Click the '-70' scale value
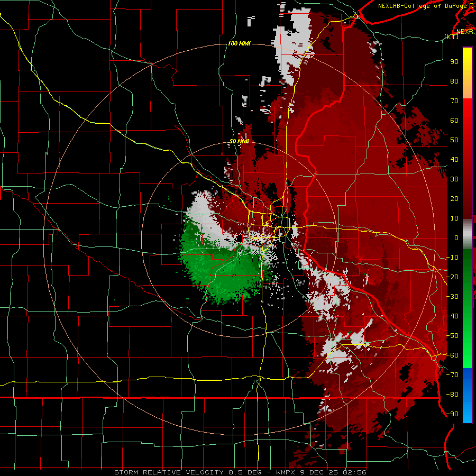The width and height of the screenshot is (476, 476). (452, 375)
